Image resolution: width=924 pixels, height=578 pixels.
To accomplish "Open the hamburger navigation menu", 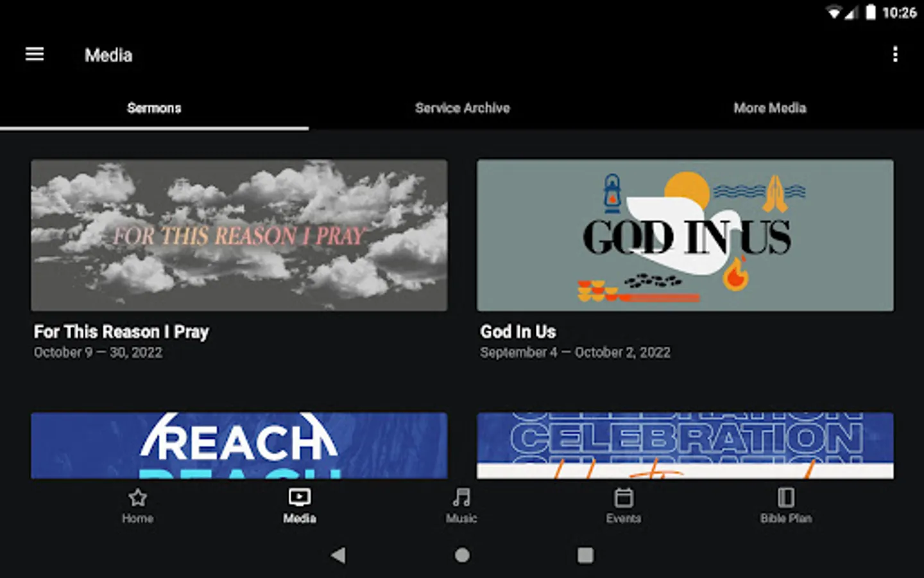I will [x=35, y=55].
